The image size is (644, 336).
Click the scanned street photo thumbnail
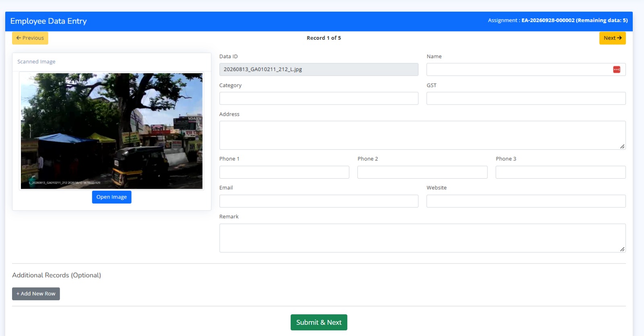click(x=111, y=131)
